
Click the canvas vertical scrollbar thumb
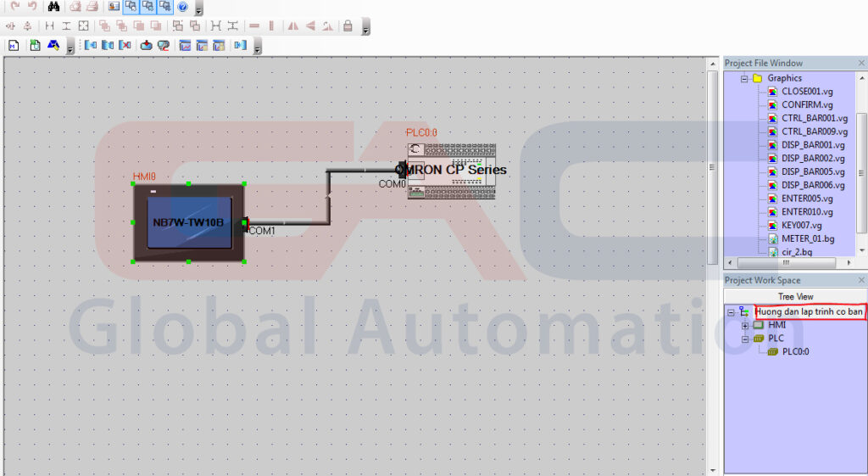coord(712,167)
